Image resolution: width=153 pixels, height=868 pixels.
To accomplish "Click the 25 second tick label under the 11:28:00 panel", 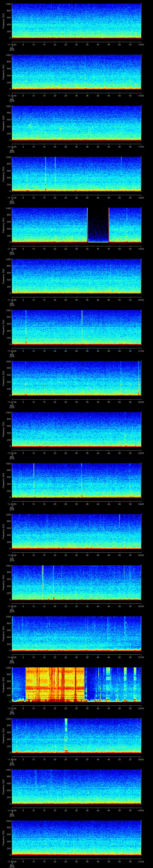I will click(66, 760).
